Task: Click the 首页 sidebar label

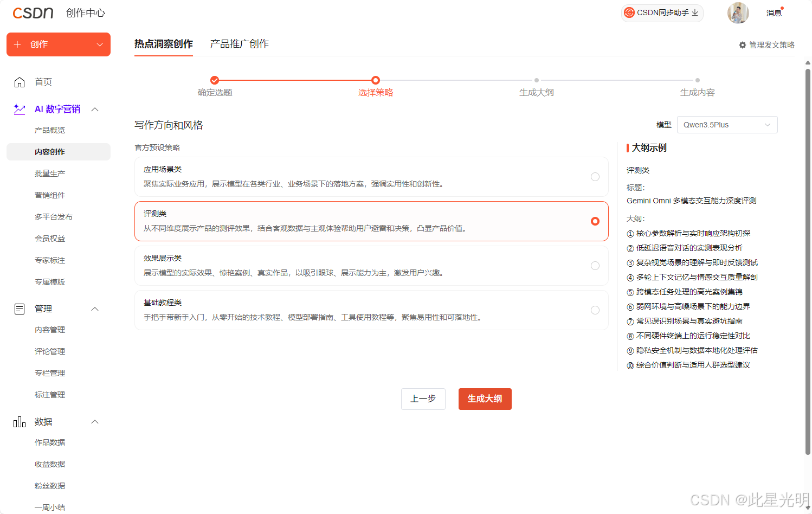Action: (43, 82)
